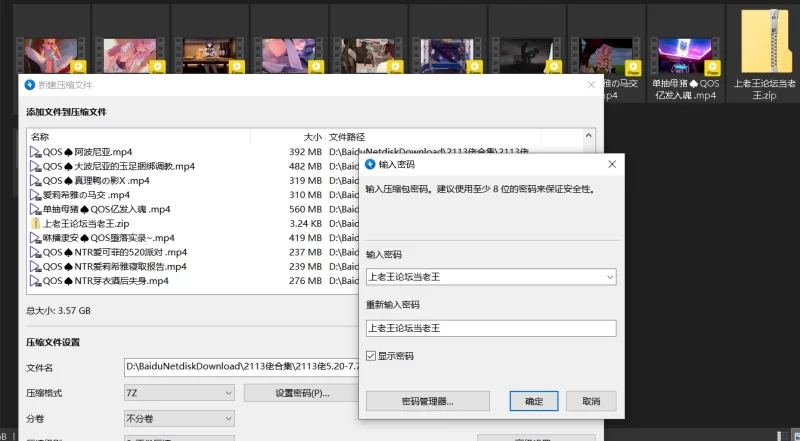Confirm the password with 确定
The height and width of the screenshot is (441, 800).
pyautogui.click(x=534, y=401)
